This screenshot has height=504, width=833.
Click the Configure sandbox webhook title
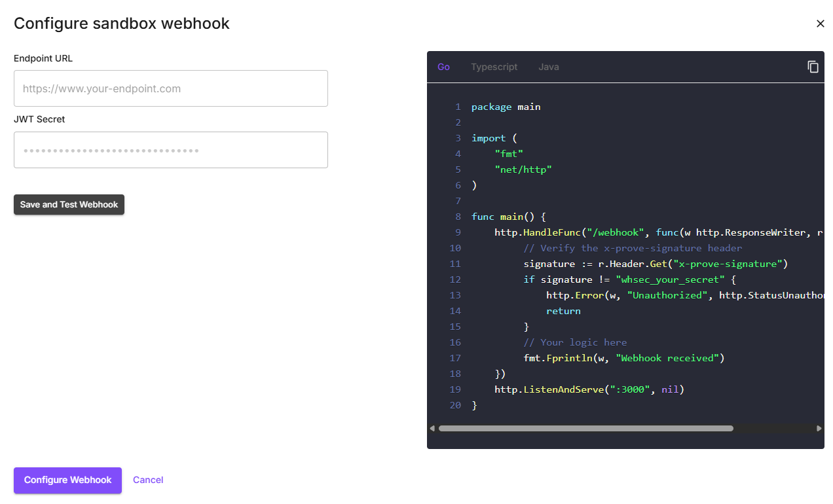click(x=121, y=24)
